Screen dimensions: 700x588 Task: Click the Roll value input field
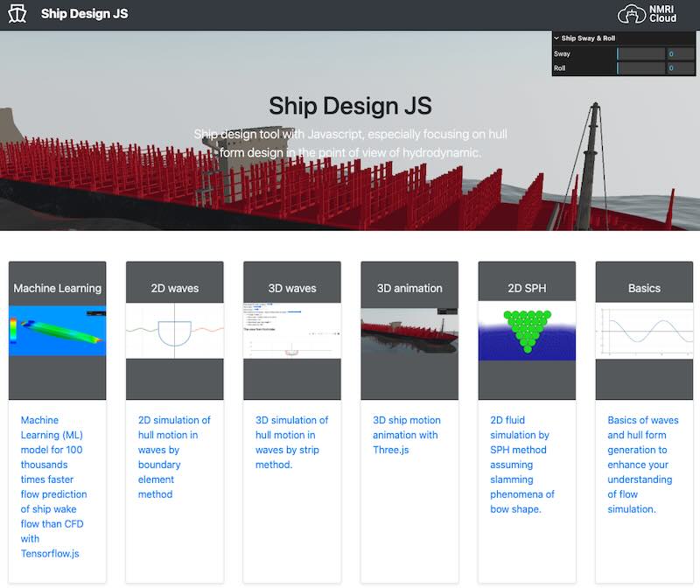(x=682, y=68)
